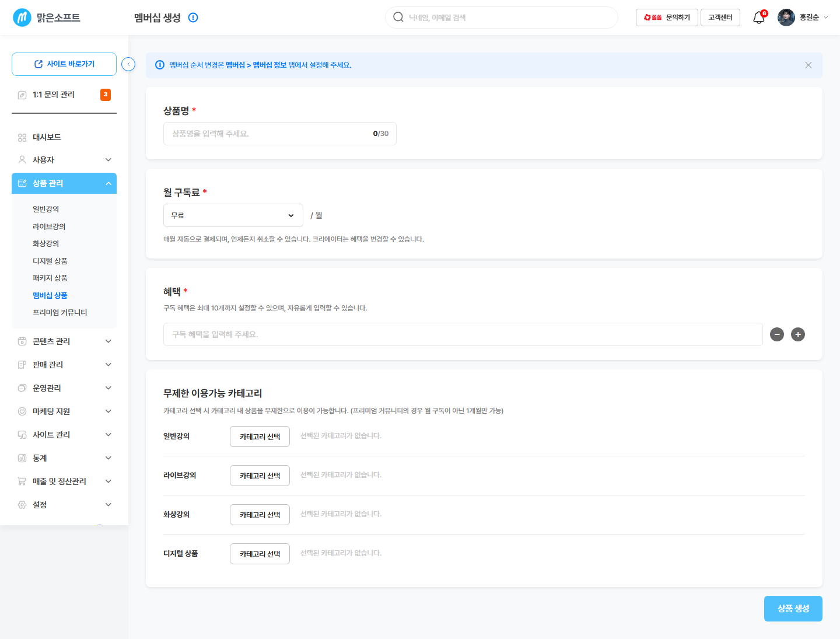Image resolution: width=840 pixels, height=639 pixels.
Task: Dismiss the blue notice banner
Action: [x=808, y=65]
